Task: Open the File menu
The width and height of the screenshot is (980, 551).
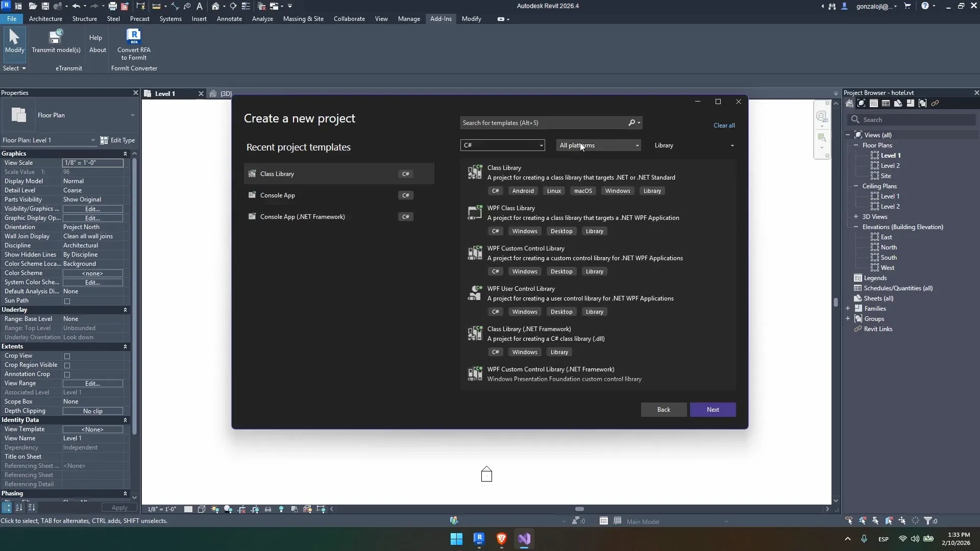Action: 11,19
